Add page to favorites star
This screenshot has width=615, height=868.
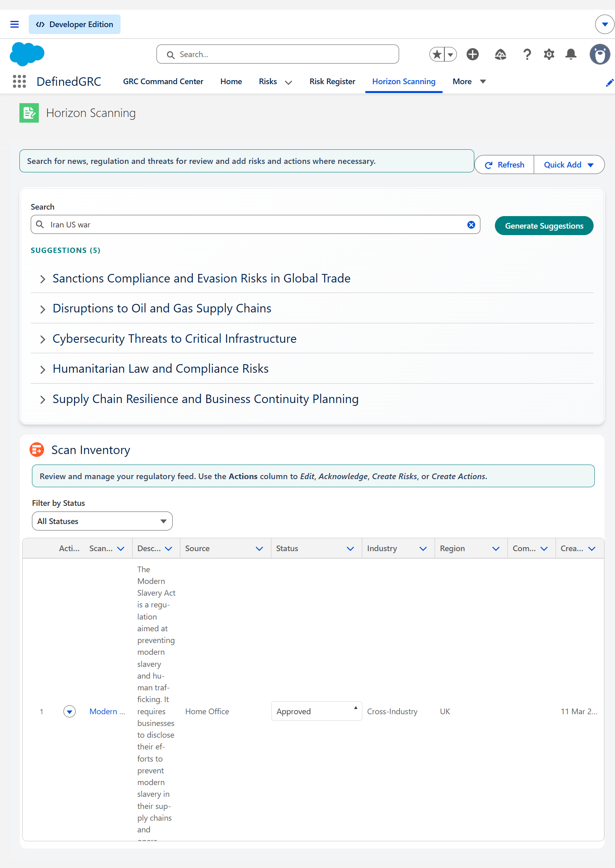coord(437,54)
